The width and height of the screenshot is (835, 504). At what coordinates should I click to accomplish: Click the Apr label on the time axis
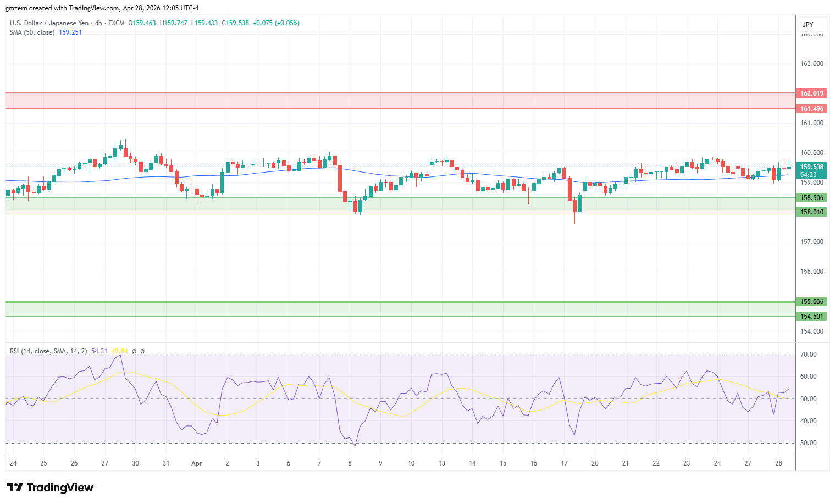click(x=197, y=463)
